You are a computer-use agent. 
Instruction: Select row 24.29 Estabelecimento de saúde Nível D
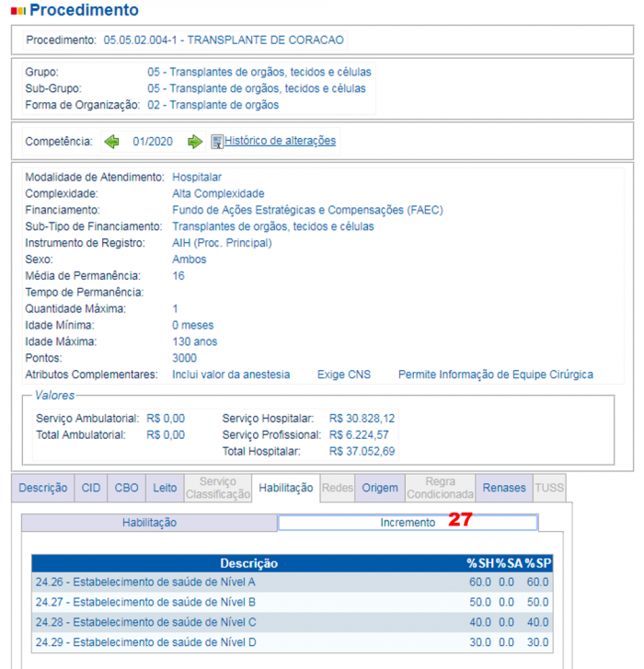click(145, 641)
